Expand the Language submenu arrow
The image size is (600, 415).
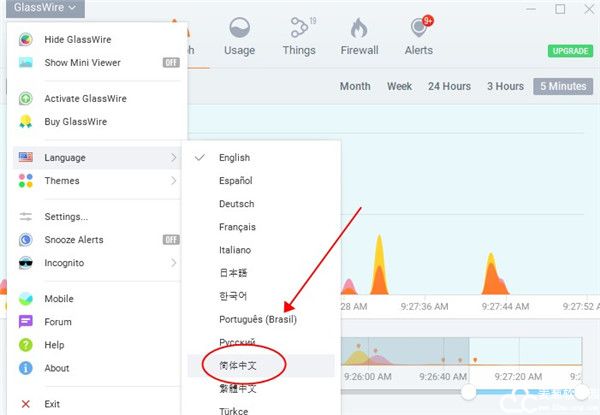173,157
